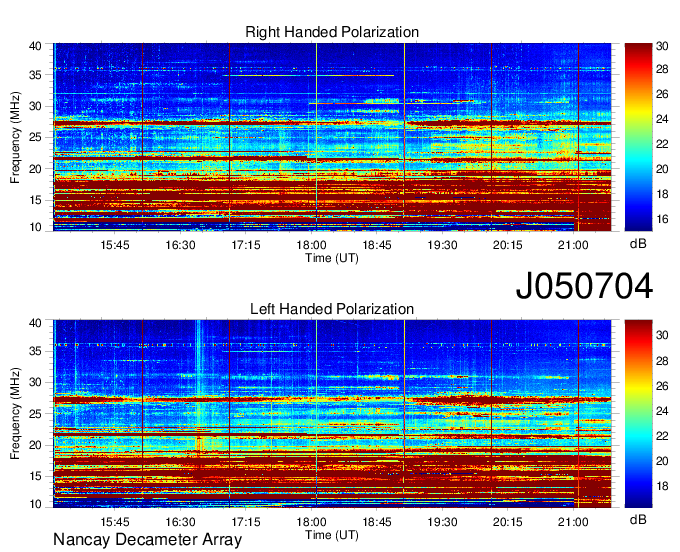
Task: Click the 17:15 time tick on the Right Handed plot
Action: click(x=245, y=245)
